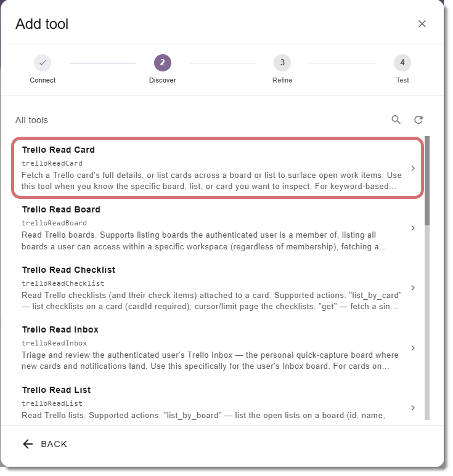Screen dimensions: 453x476
Task: Open the Trello Read Board title
Action: (61, 209)
